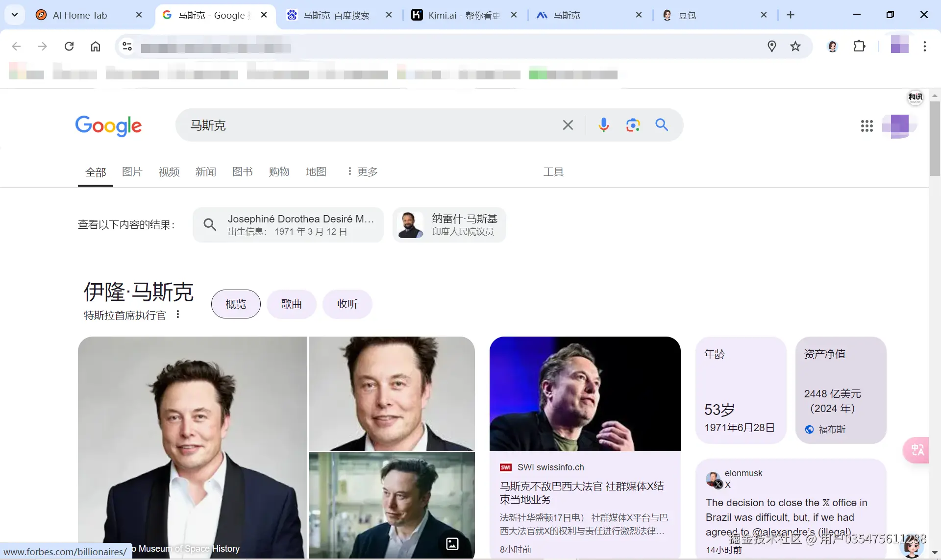
Task: Expand the 更多 search filters menu
Action: click(363, 171)
